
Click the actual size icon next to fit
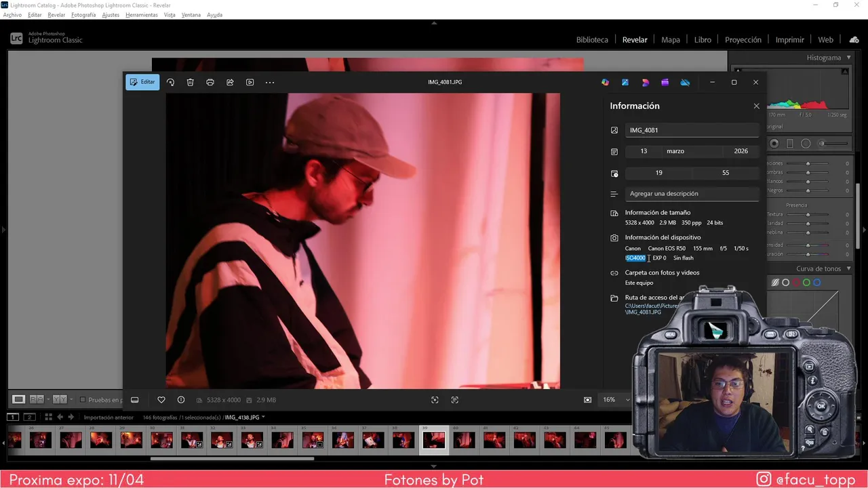click(454, 400)
